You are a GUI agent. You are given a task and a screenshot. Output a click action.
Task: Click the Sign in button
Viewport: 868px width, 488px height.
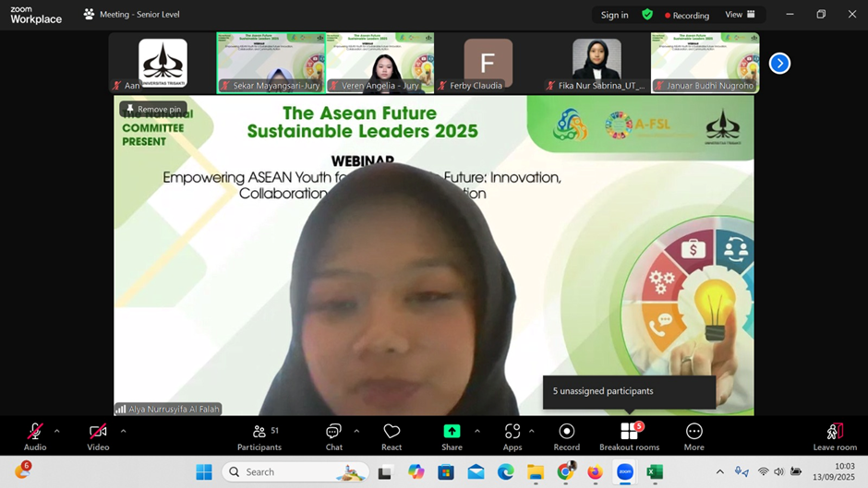click(x=614, y=15)
